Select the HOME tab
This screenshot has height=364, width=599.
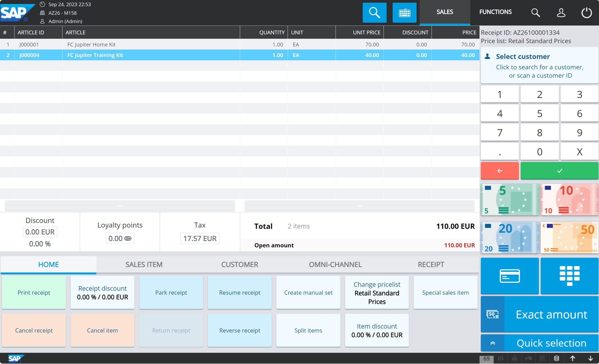pos(48,265)
